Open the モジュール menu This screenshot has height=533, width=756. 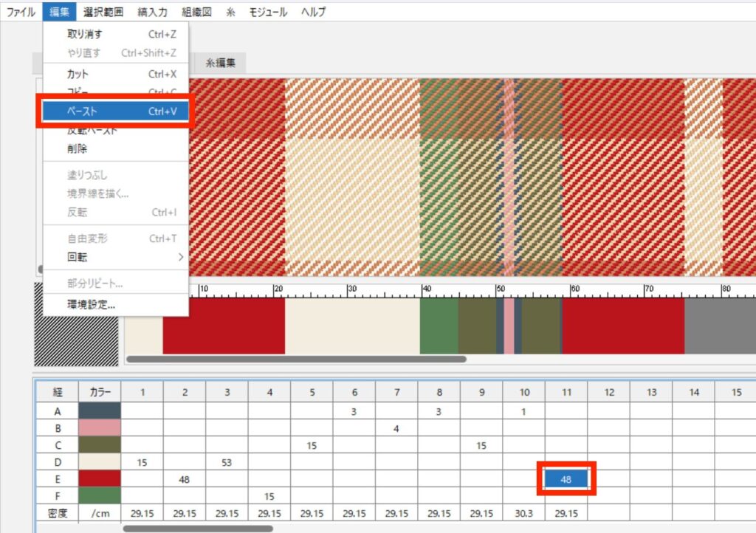point(268,12)
